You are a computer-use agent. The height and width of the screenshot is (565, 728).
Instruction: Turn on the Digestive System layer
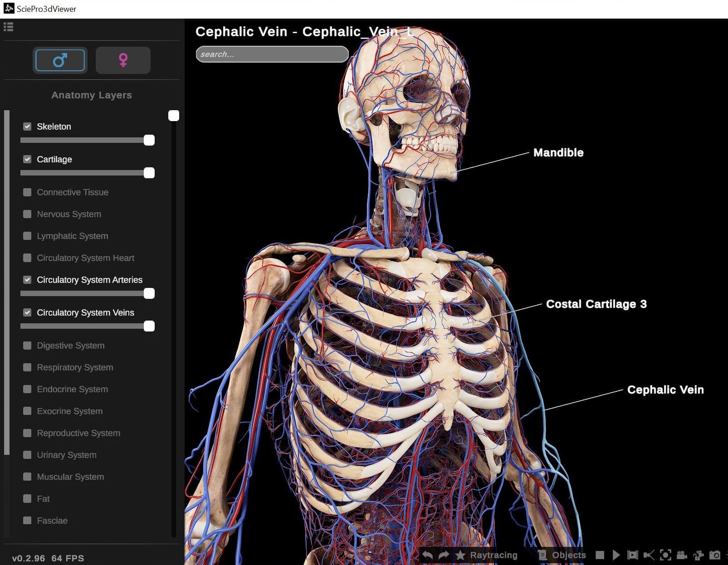[x=27, y=346]
